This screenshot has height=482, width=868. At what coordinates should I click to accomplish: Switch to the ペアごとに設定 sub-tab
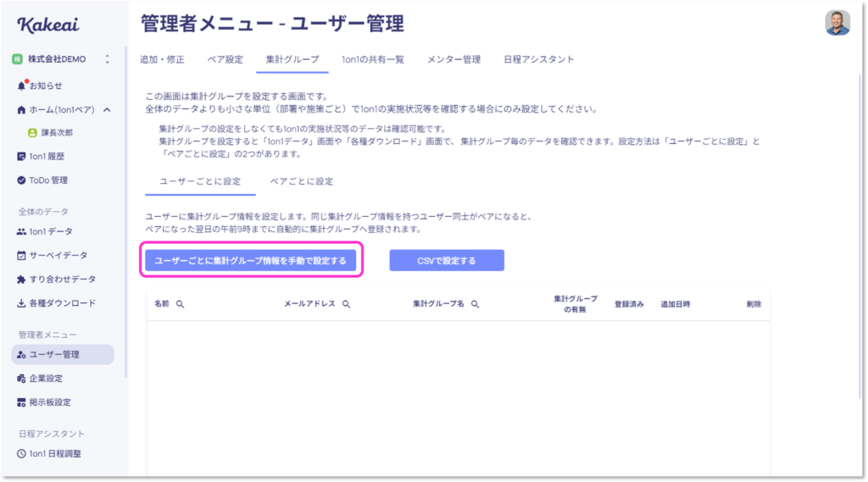(302, 181)
